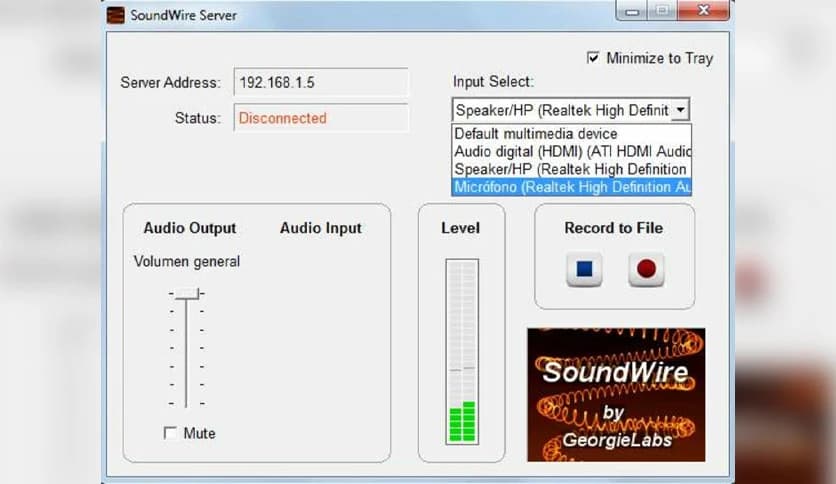The height and width of the screenshot is (484, 836).
Task: Click the disabled maximize window button
Action: pos(662,11)
